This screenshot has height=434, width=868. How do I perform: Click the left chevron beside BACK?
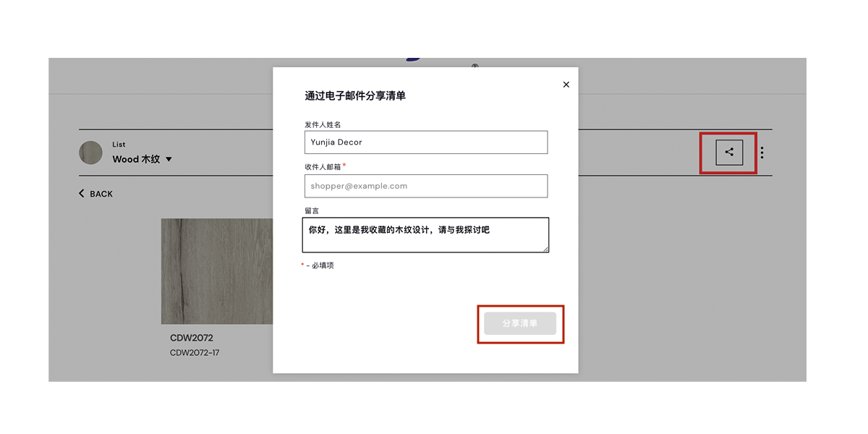pyautogui.click(x=82, y=194)
